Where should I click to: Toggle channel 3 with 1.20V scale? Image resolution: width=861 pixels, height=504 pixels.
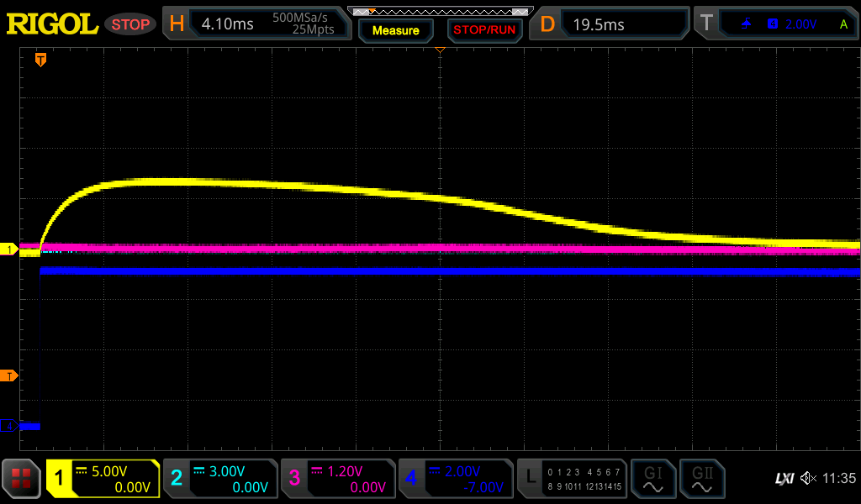point(337,479)
